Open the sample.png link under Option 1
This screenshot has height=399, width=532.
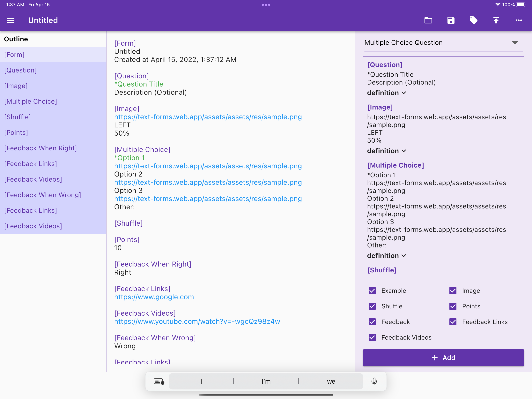(x=208, y=166)
